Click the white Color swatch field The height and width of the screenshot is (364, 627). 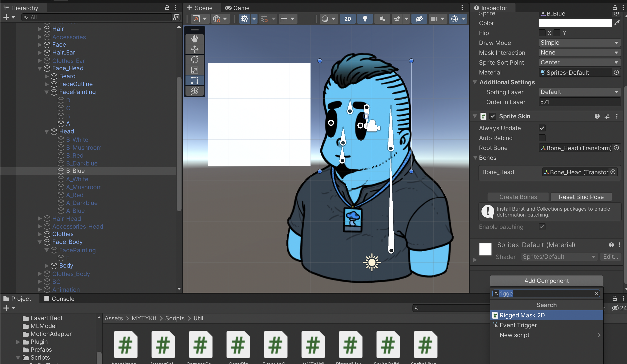point(575,23)
